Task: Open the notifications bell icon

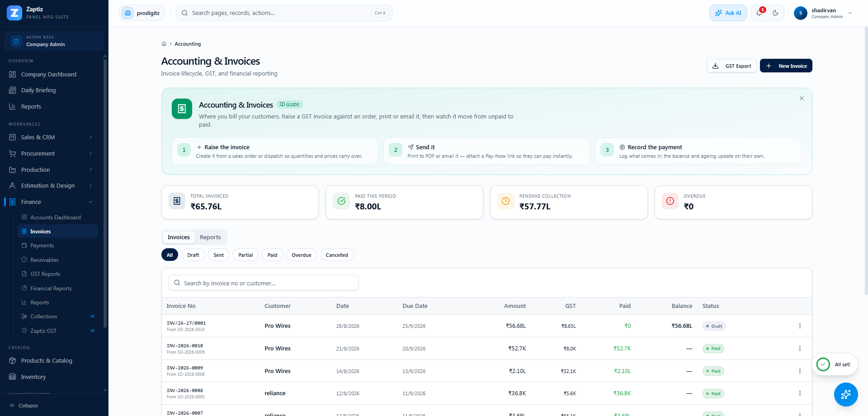Action: tap(759, 13)
